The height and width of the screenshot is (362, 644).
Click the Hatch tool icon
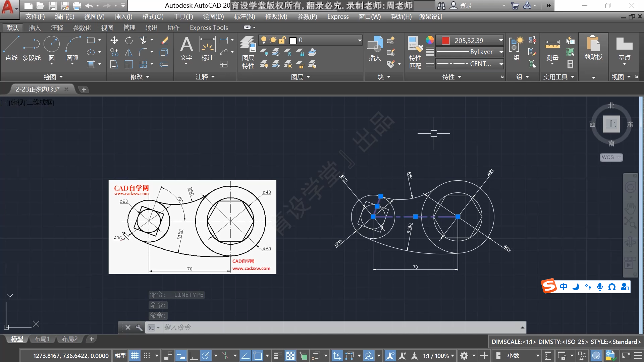[x=91, y=64]
